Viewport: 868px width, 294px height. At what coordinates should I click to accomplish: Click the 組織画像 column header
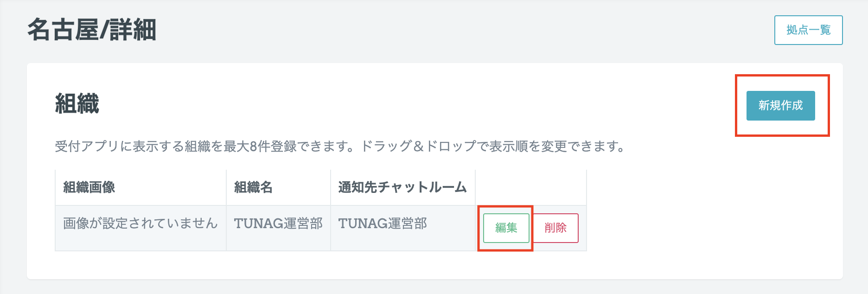point(89,187)
